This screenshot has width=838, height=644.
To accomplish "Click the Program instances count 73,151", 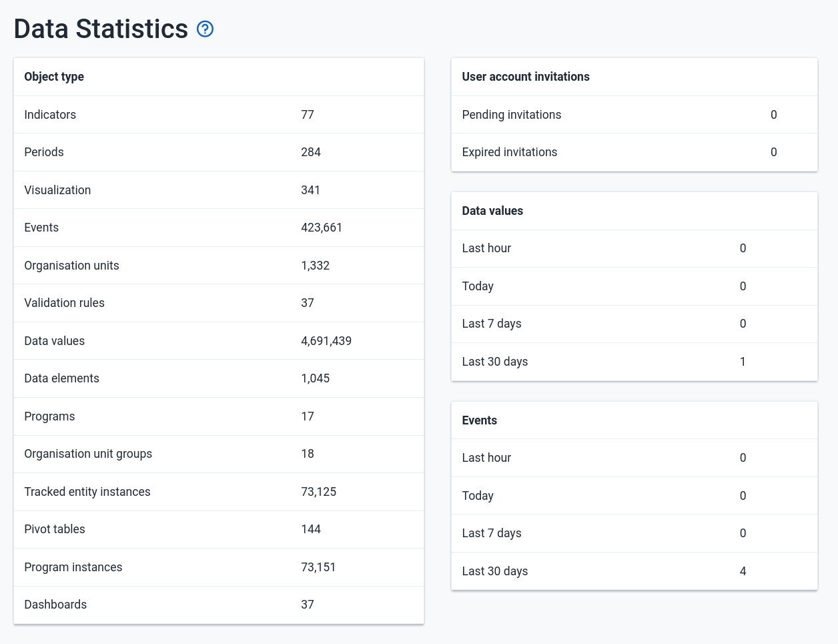I will pyautogui.click(x=318, y=567).
